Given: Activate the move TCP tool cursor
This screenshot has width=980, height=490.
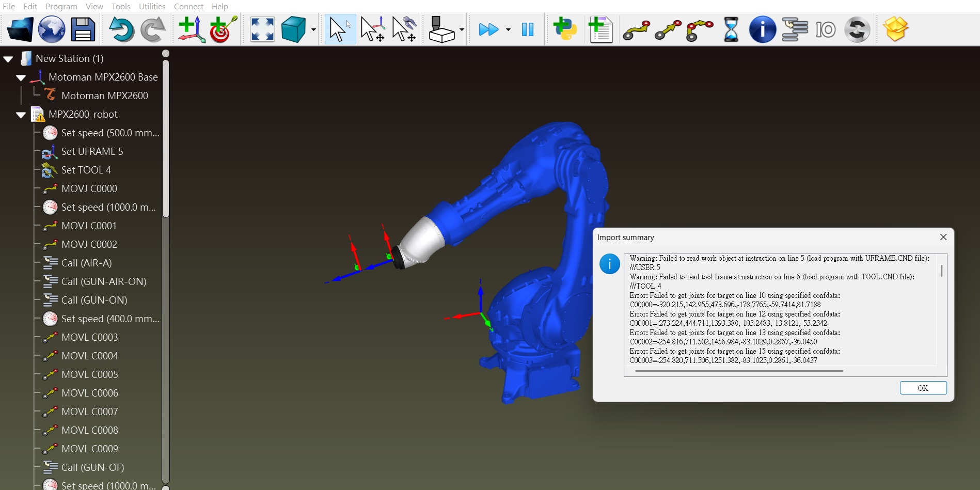Looking at the screenshot, I should coord(404,29).
